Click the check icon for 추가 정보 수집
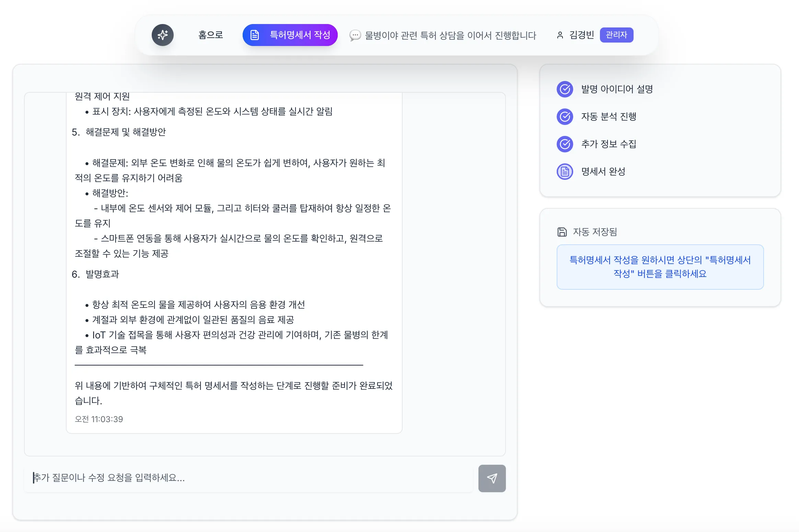The width and height of the screenshot is (799, 532). coord(565,144)
